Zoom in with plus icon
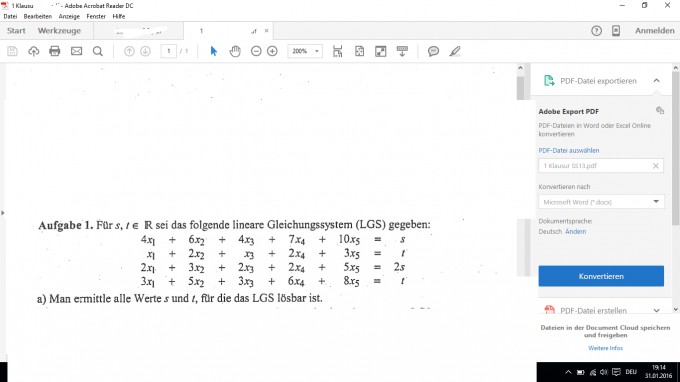The width and height of the screenshot is (680, 382). point(272,51)
